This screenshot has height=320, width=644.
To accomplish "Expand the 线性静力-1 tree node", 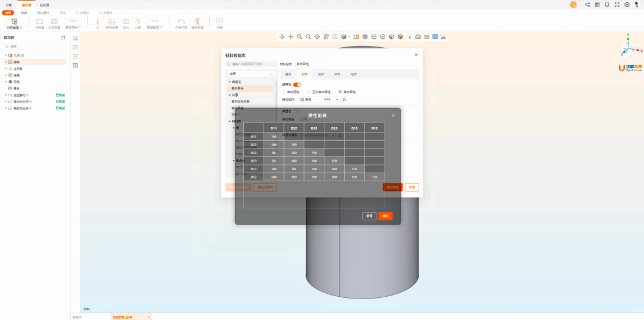I will tap(6, 95).
